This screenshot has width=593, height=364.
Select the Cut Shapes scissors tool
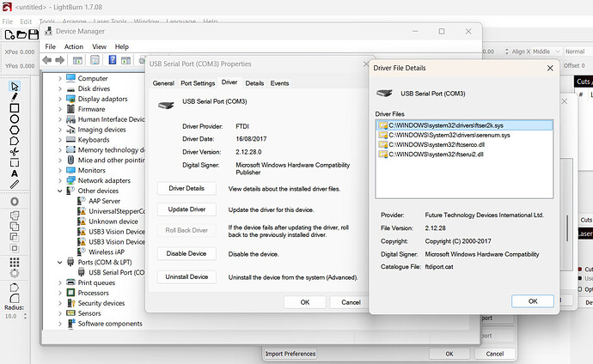pyautogui.click(x=15, y=152)
